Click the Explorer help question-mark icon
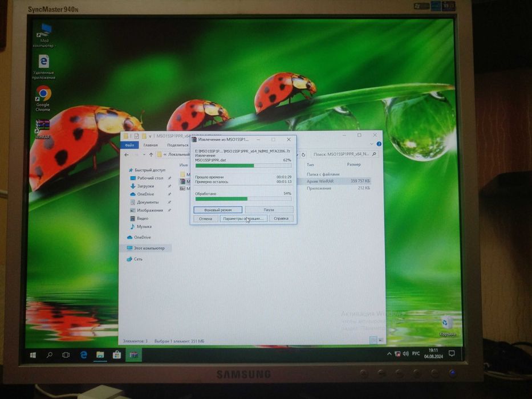The height and width of the screenshot is (399, 532). [379, 144]
